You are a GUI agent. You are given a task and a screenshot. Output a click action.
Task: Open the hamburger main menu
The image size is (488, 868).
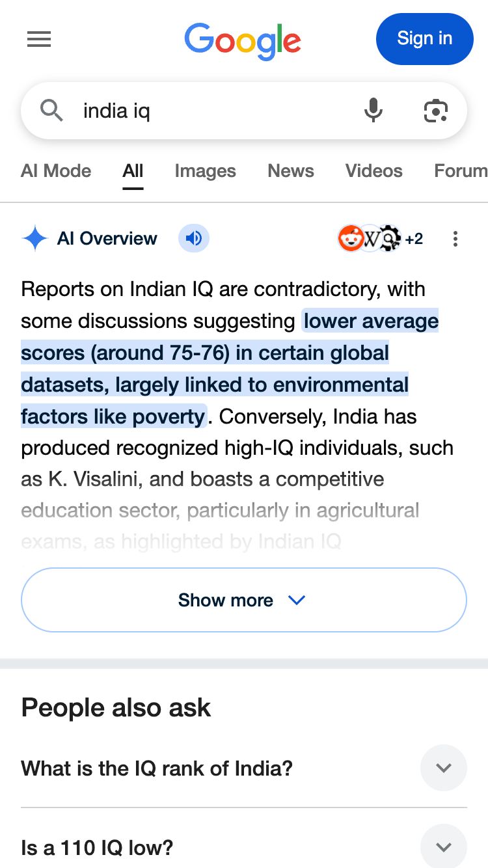click(x=39, y=40)
